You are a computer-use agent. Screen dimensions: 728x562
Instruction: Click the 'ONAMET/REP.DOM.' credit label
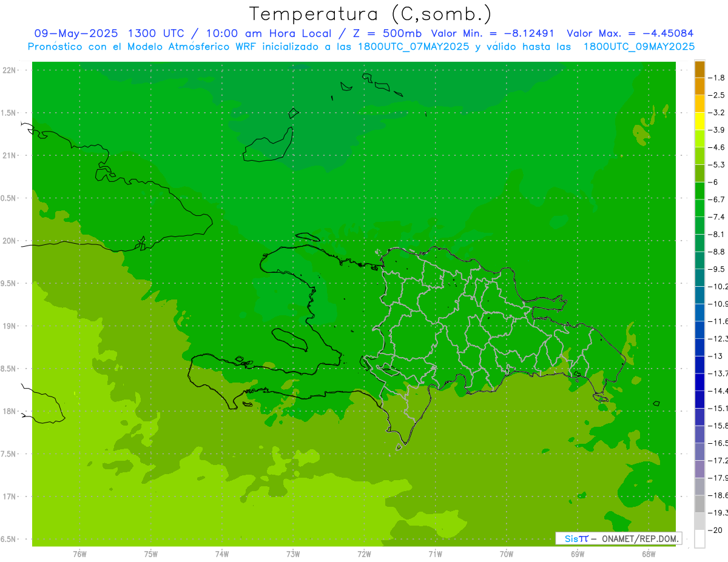click(639, 538)
